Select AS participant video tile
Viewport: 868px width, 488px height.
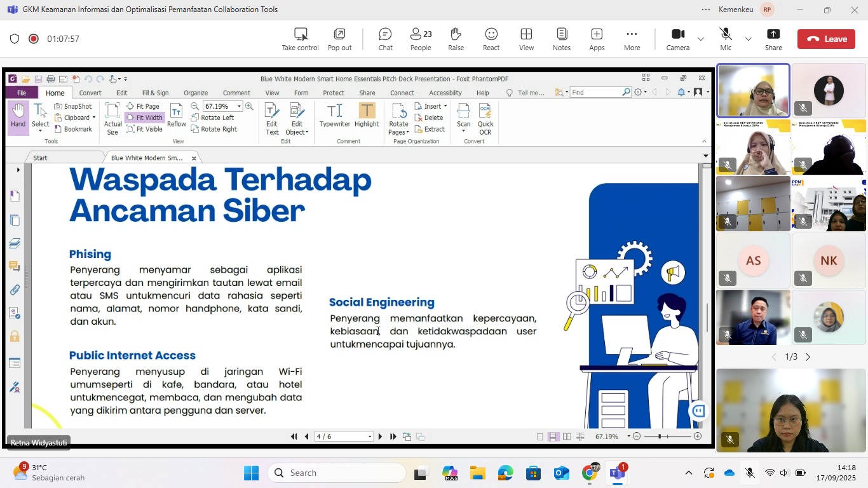[x=753, y=261]
